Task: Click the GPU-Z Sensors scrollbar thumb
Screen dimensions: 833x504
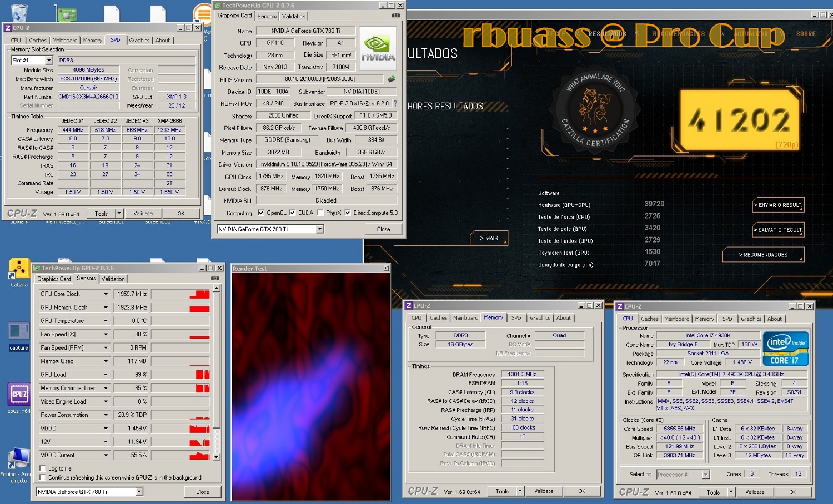Action: tap(216, 360)
